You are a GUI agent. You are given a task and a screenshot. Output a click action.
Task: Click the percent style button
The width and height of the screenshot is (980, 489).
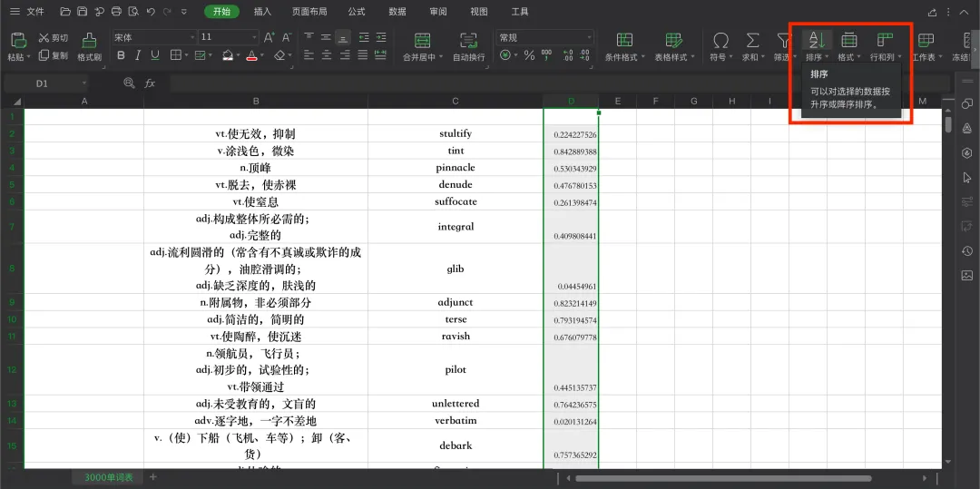[529, 55]
